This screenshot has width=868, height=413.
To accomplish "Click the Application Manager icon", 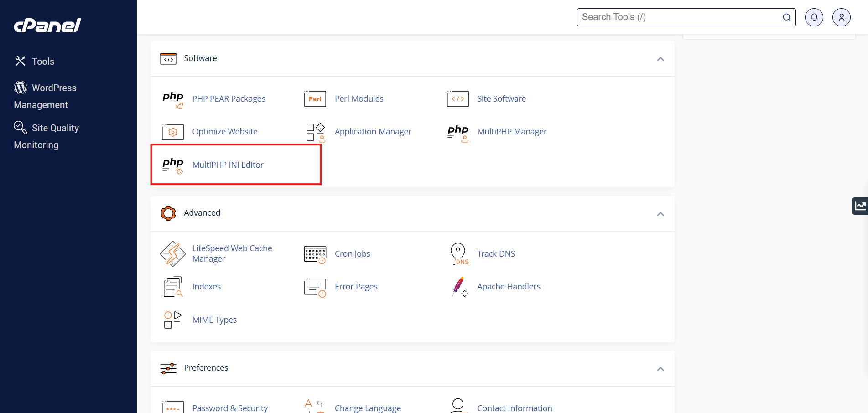I will tap(315, 132).
